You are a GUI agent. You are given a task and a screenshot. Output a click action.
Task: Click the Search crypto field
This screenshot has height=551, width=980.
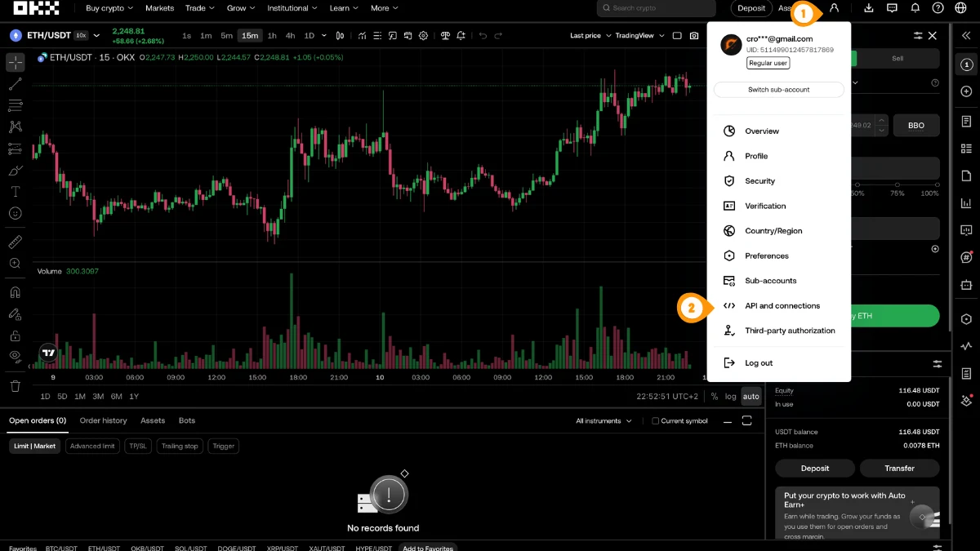point(658,8)
